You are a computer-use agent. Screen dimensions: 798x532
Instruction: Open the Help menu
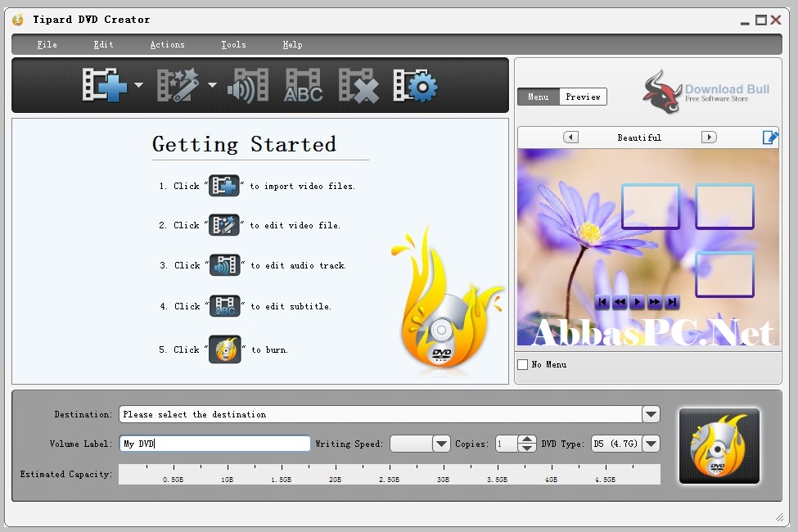click(x=293, y=45)
